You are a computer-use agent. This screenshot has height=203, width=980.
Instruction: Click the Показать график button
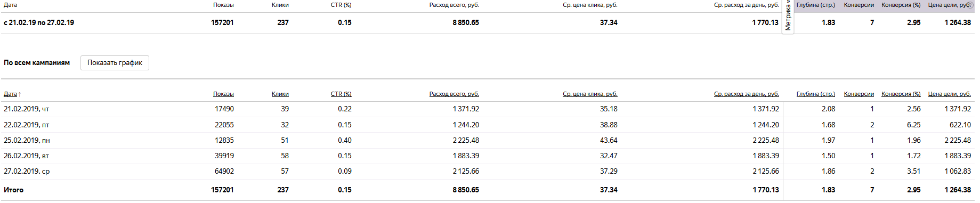point(115,63)
